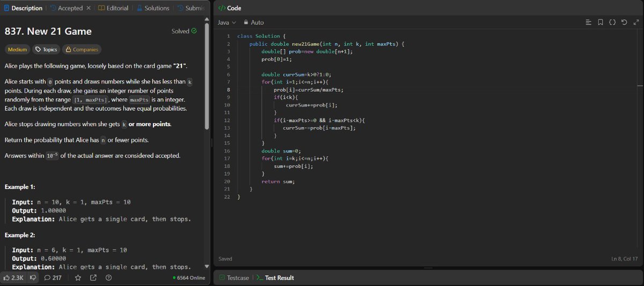644x286 pixels.
Task: Star this problem as favorite
Action: coord(78,277)
